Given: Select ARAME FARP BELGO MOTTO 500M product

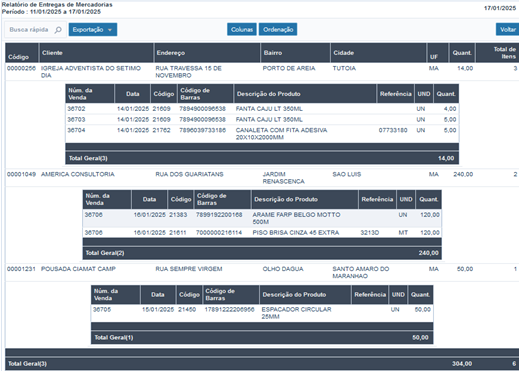Looking at the screenshot, I should (296, 218).
